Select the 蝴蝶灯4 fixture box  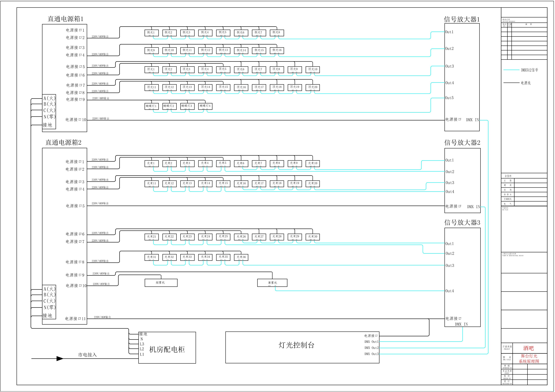click(x=205, y=106)
